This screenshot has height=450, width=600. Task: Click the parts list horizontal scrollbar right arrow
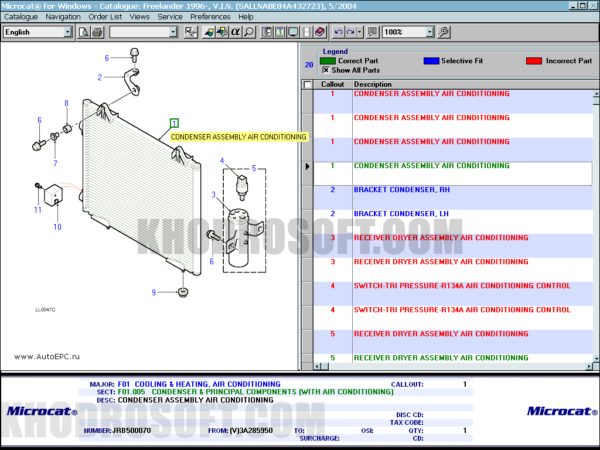click(589, 366)
